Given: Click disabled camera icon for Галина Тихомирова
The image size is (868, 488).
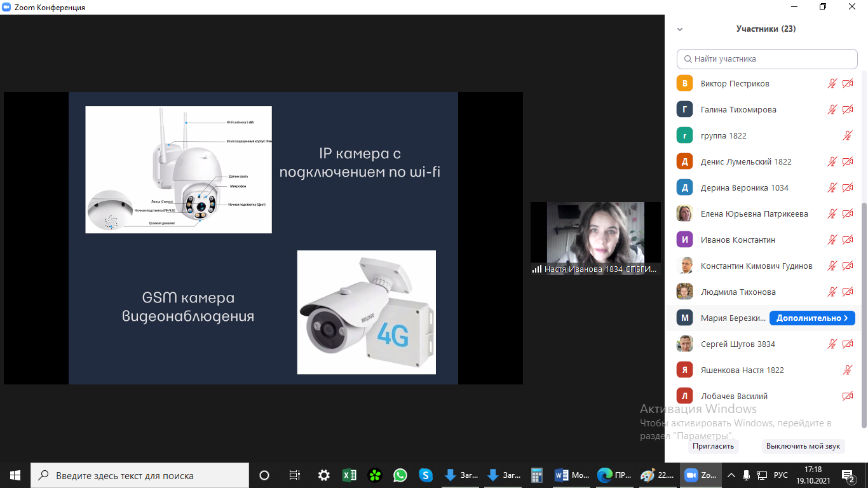Looking at the screenshot, I should click(x=848, y=109).
